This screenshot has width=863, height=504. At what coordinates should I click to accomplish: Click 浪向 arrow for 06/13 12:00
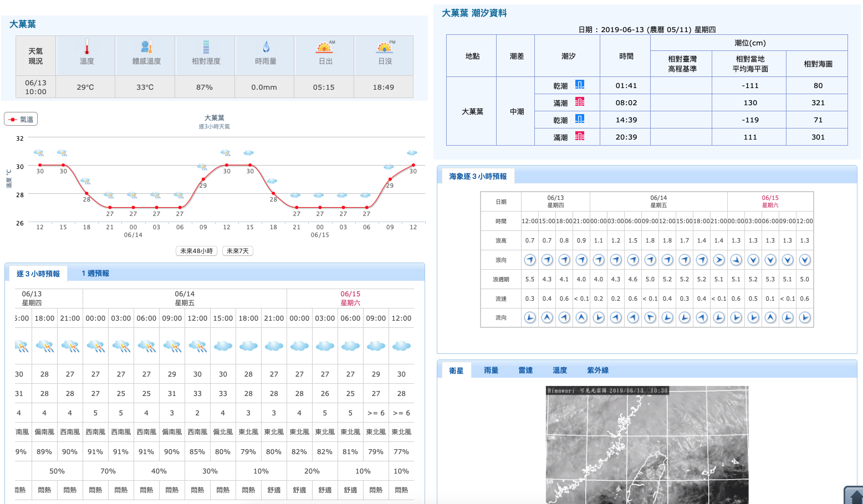(530, 260)
